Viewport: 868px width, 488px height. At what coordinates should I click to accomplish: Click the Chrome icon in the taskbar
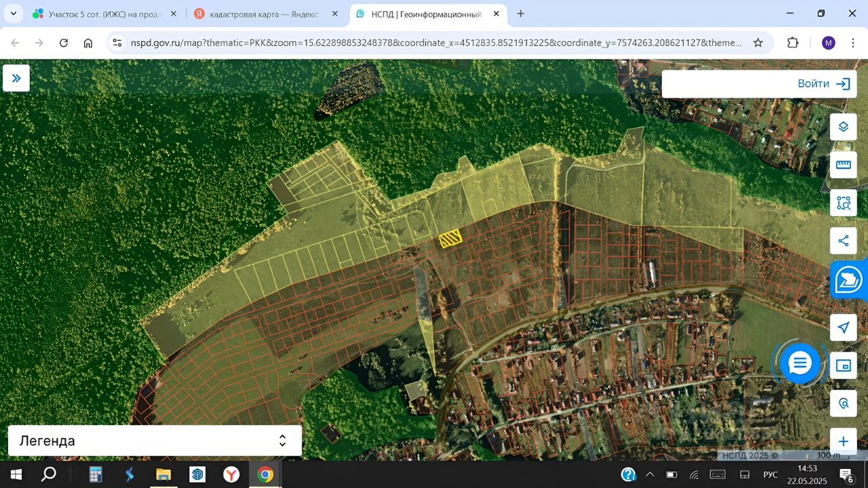[x=265, y=474]
